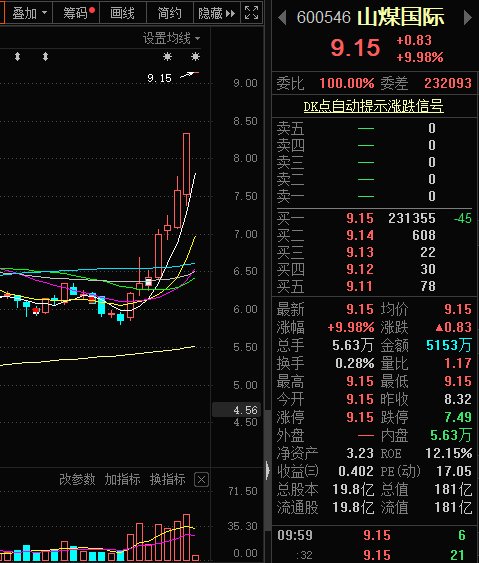Switch to 简约 simple mode
479x563 pixels.
pyautogui.click(x=169, y=13)
